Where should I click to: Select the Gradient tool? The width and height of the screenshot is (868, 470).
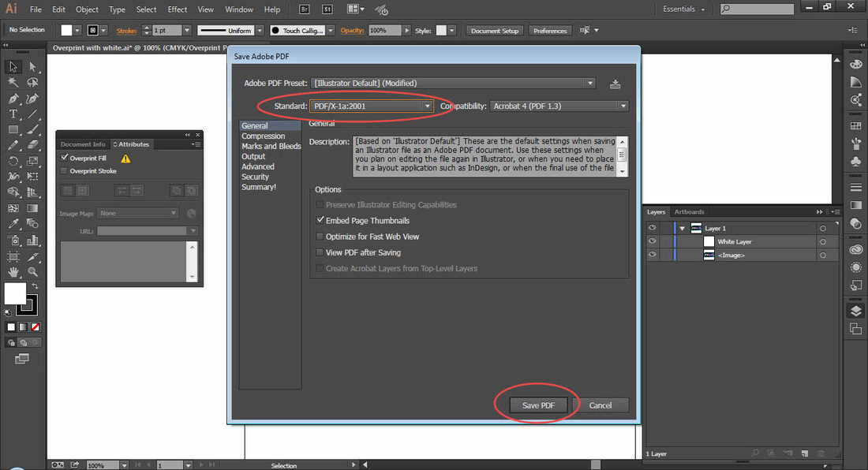(32, 208)
